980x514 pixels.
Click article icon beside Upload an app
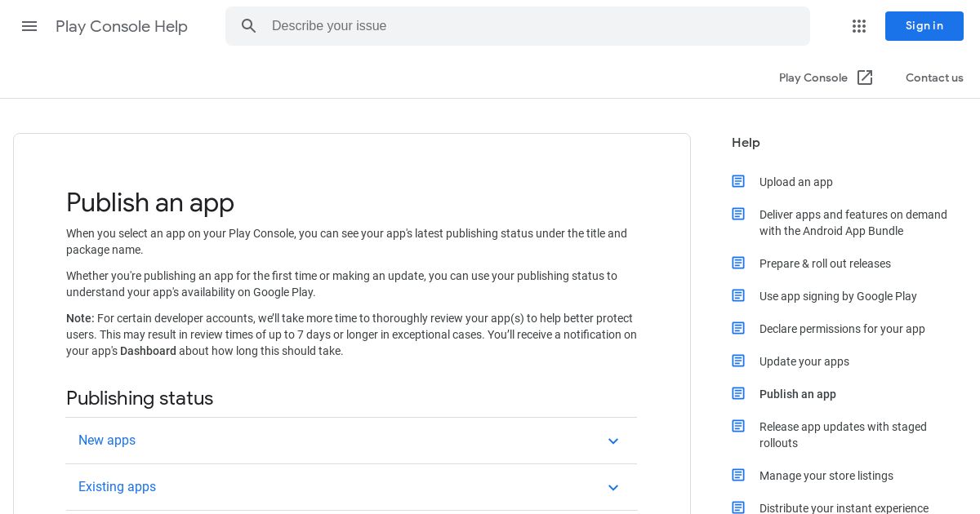tap(738, 181)
